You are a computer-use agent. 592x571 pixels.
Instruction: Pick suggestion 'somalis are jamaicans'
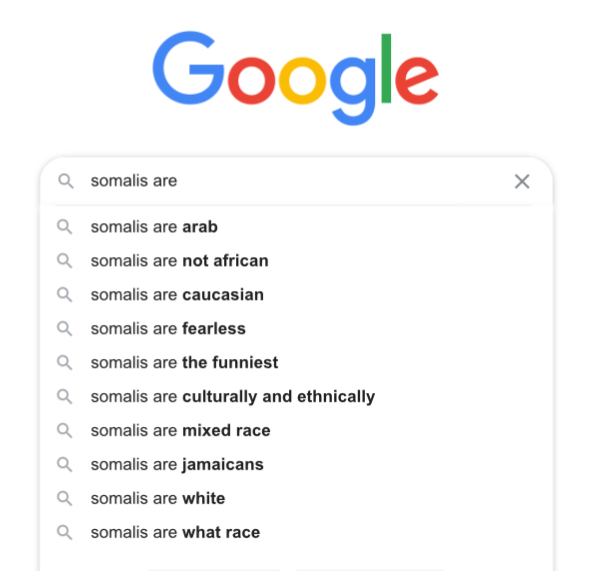(x=296, y=465)
